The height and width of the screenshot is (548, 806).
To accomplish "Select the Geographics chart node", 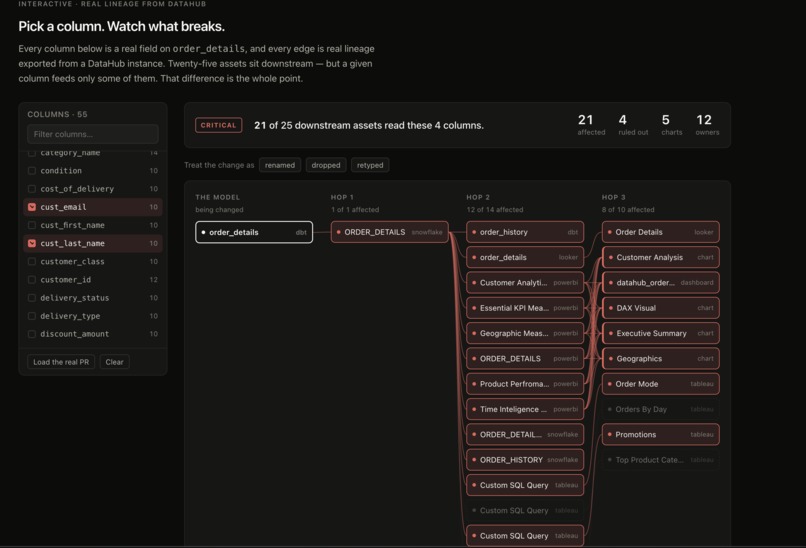I will pyautogui.click(x=661, y=359).
